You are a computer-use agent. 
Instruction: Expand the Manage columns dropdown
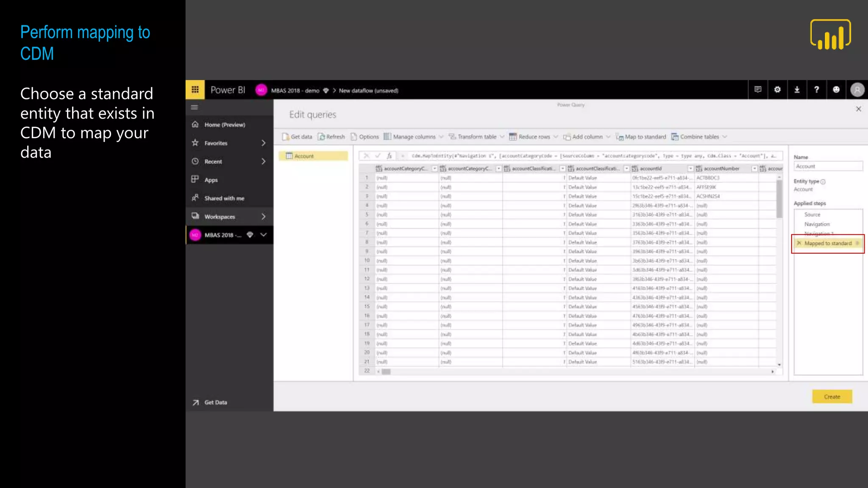pyautogui.click(x=441, y=137)
